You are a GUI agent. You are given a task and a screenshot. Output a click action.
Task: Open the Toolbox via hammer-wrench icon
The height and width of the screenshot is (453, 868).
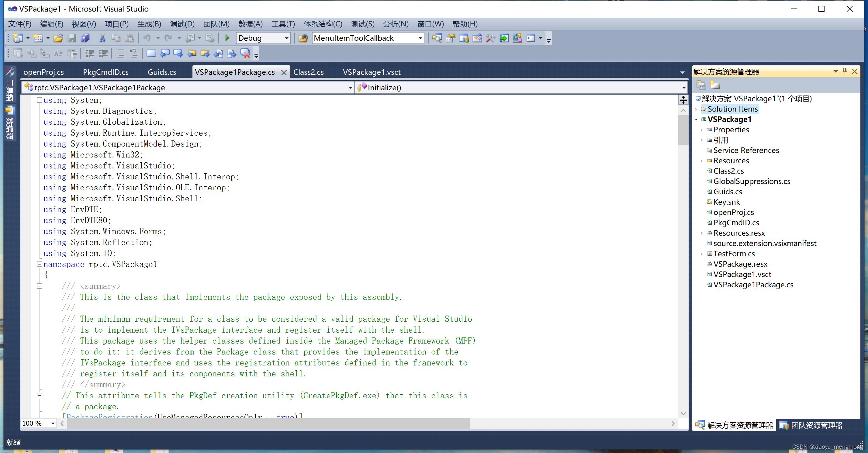pyautogui.click(x=491, y=38)
